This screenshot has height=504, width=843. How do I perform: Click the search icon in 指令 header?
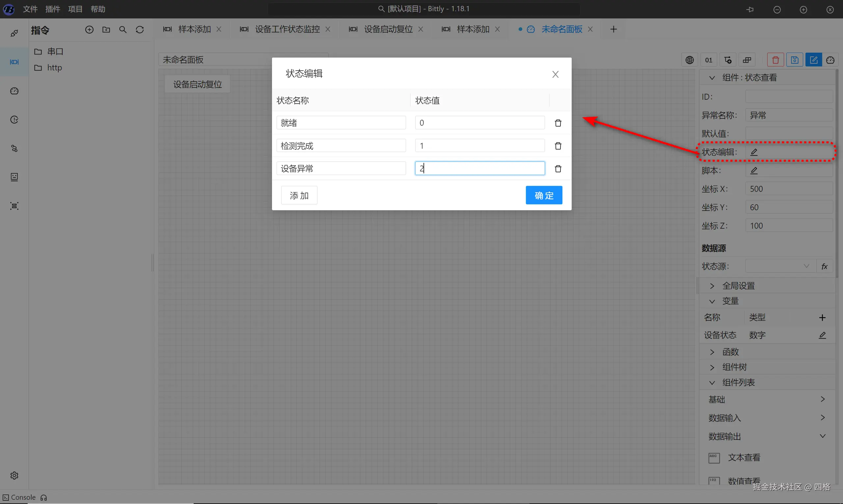pyautogui.click(x=123, y=30)
